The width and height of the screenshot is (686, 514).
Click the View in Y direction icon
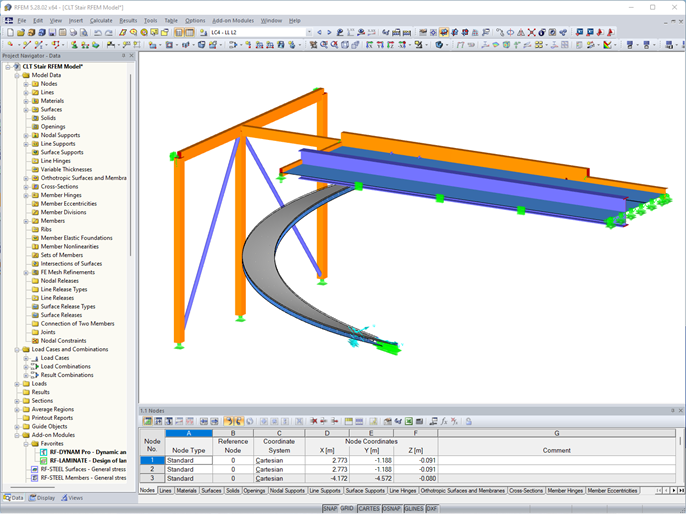tap(380, 45)
